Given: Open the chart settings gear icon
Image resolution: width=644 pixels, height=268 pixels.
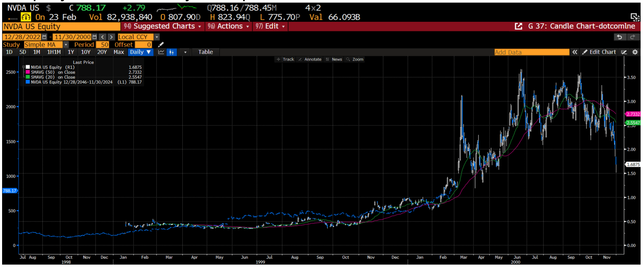Looking at the screenshot, I should tap(636, 52).
